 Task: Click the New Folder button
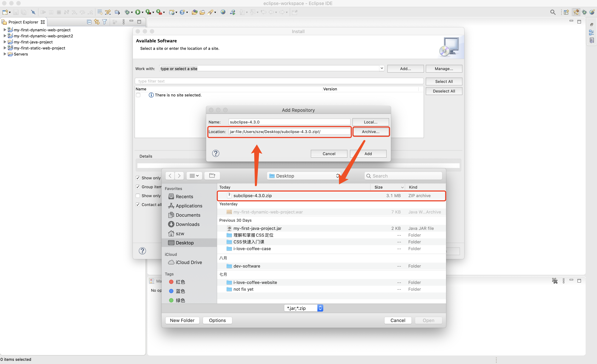(182, 320)
